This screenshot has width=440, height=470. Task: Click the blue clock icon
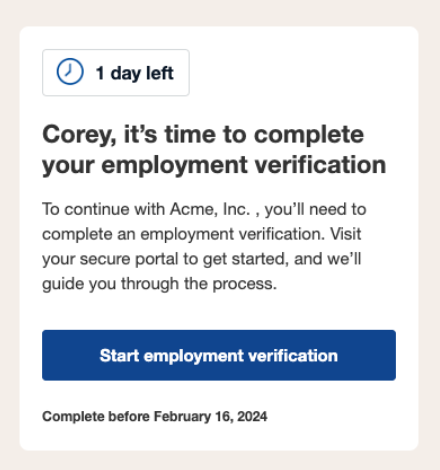tap(70, 72)
